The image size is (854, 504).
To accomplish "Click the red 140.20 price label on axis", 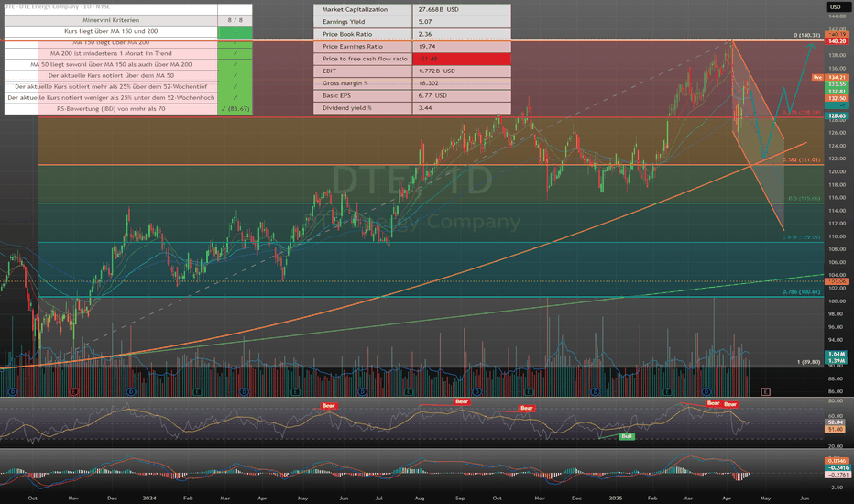I will (836, 41).
